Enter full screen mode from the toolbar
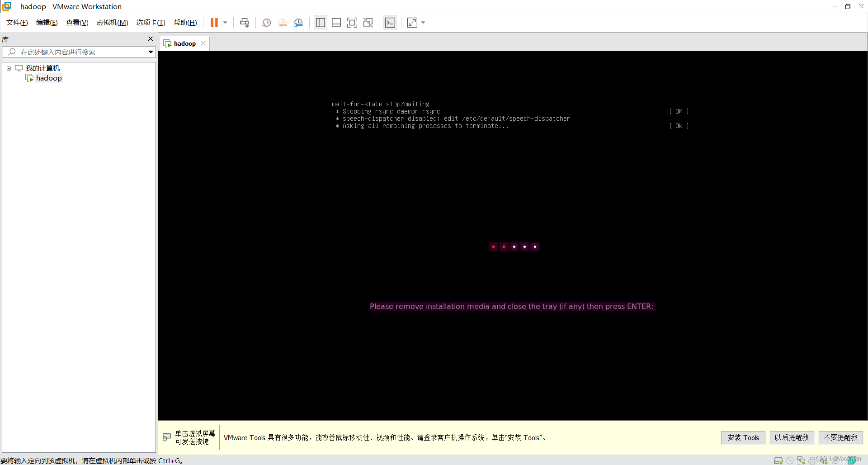This screenshot has width=868, height=465. point(352,22)
